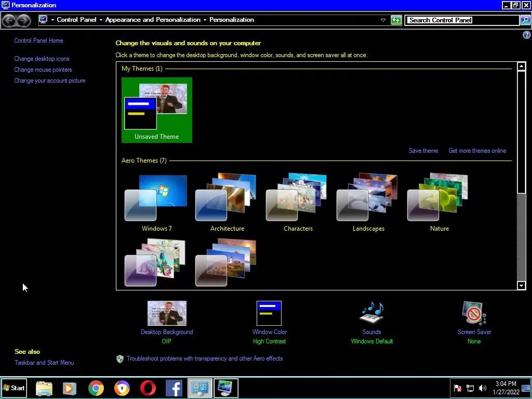Image resolution: width=532 pixels, height=399 pixels.
Task: Select the Unsaved Theme thumbnail
Action: click(x=157, y=110)
